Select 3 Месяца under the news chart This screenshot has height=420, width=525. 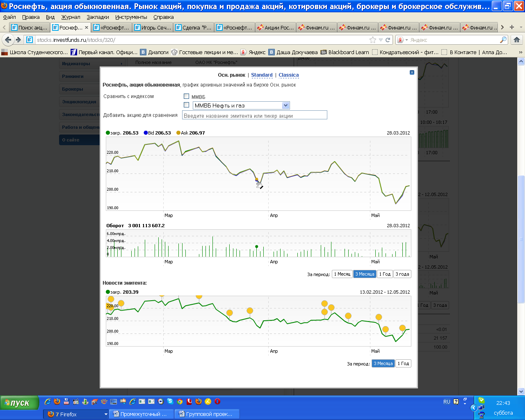click(383, 363)
